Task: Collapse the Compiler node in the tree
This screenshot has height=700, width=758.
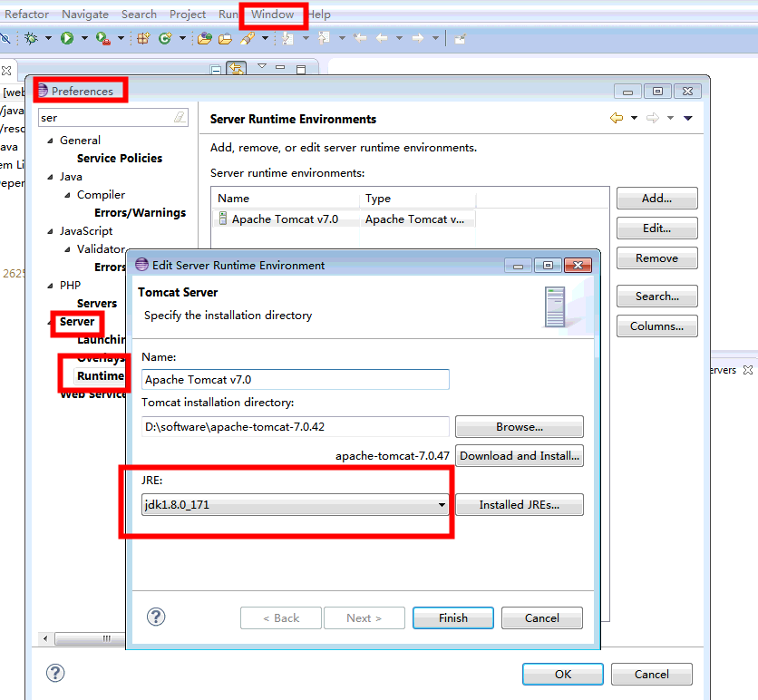Action: pyautogui.click(x=68, y=195)
